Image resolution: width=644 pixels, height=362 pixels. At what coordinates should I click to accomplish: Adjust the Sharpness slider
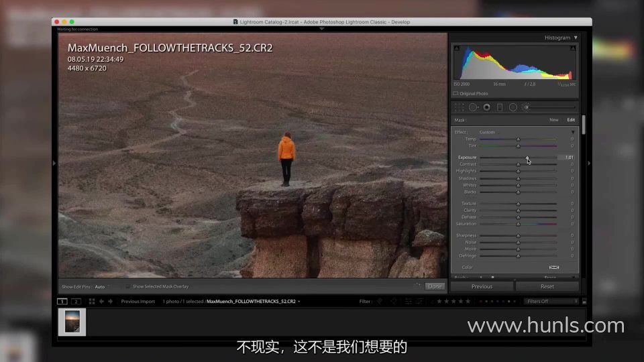coord(519,235)
